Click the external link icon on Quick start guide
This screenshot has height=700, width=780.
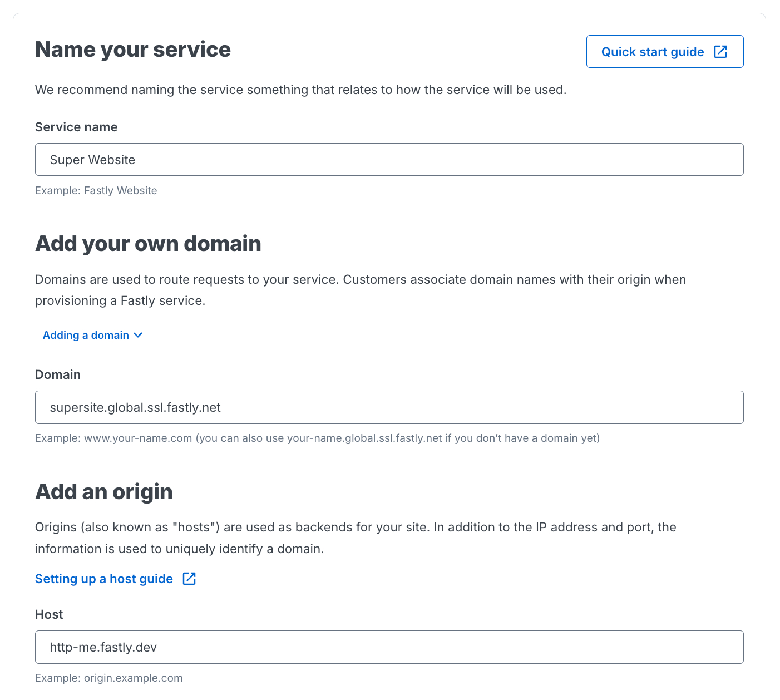(720, 51)
